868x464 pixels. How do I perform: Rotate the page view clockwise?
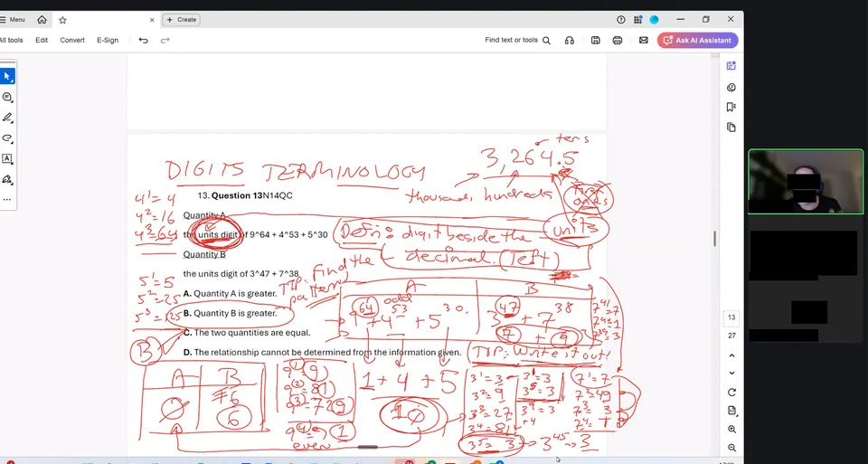pos(731,392)
